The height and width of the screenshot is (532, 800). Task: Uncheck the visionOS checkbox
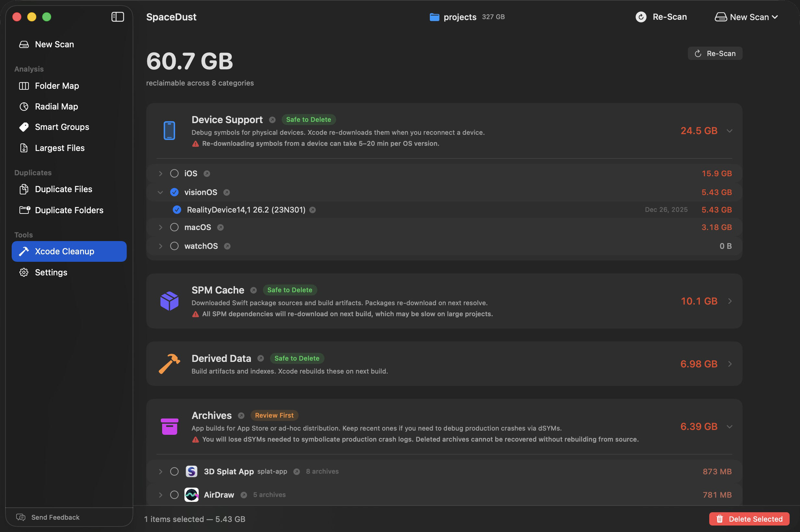tap(174, 192)
